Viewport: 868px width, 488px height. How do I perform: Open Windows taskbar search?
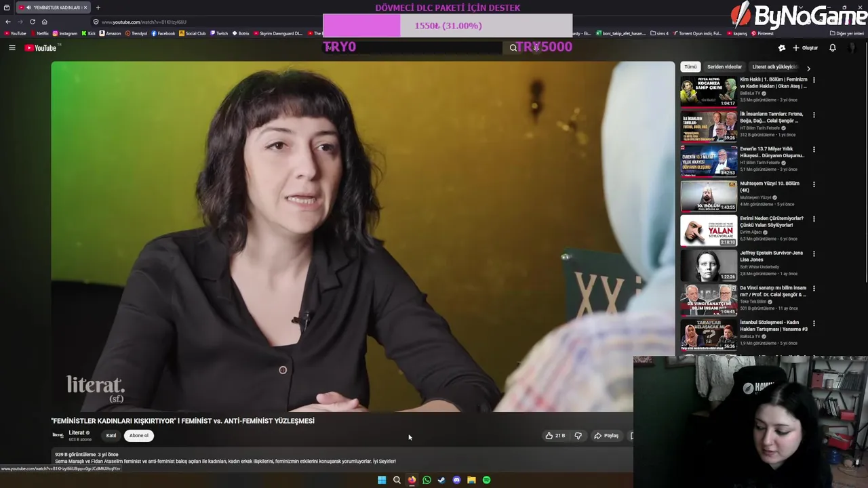pos(397,480)
